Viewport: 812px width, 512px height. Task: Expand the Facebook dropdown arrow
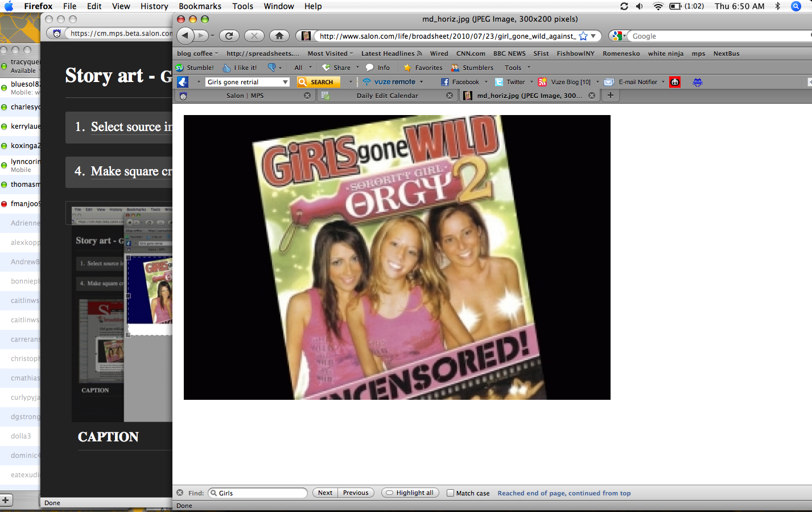pyautogui.click(x=486, y=82)
